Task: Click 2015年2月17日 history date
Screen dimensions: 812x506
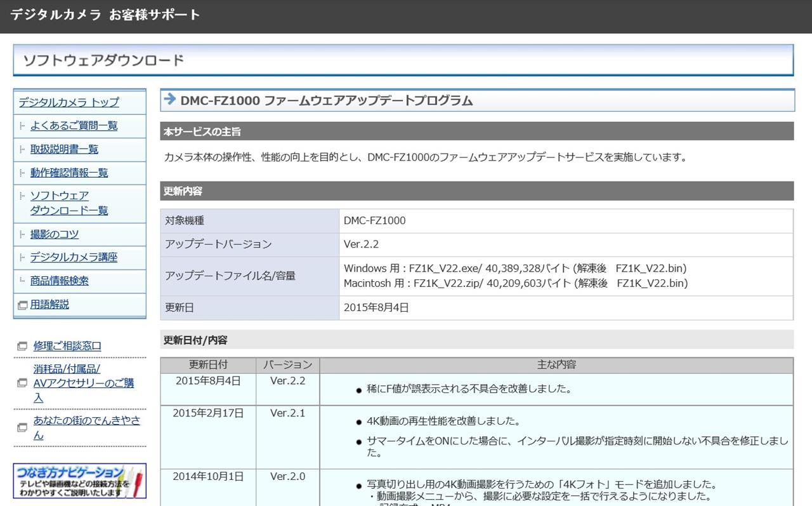Action: tap(208, 413)
